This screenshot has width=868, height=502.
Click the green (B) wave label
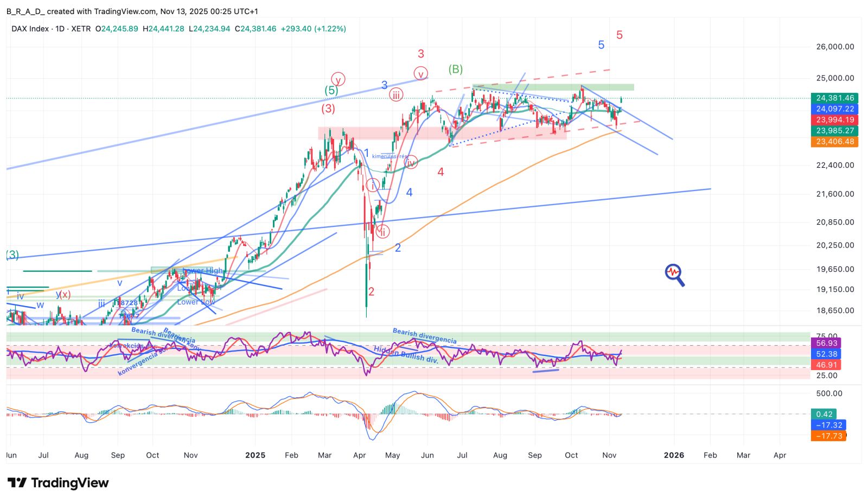(455, 69)
